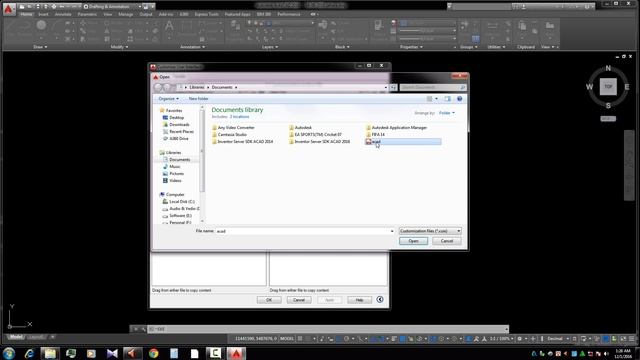Expand the Properties panel title
Image resolution: width=640 pixels, height=360 pixels.
coord(411,47)
